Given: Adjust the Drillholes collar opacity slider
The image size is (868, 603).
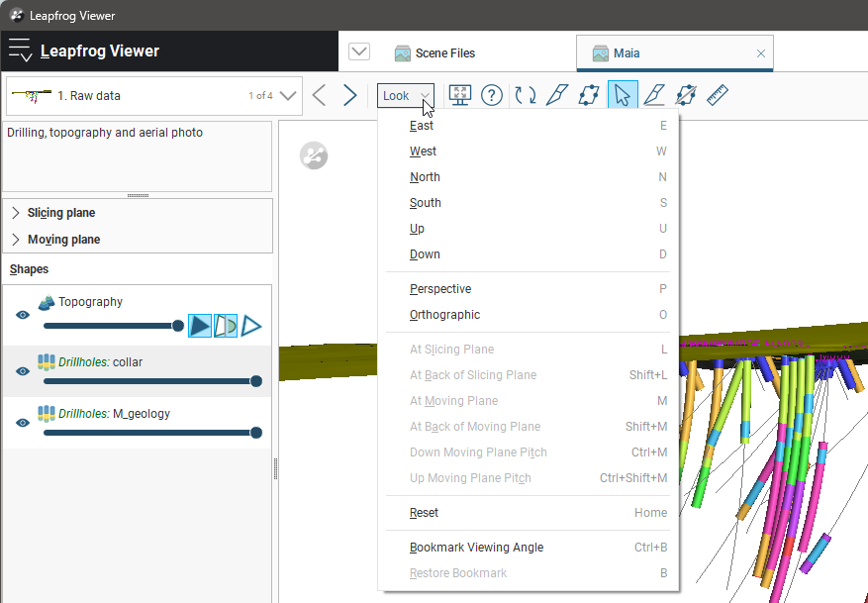Looking at the screenshot, I should coord(152,381).
